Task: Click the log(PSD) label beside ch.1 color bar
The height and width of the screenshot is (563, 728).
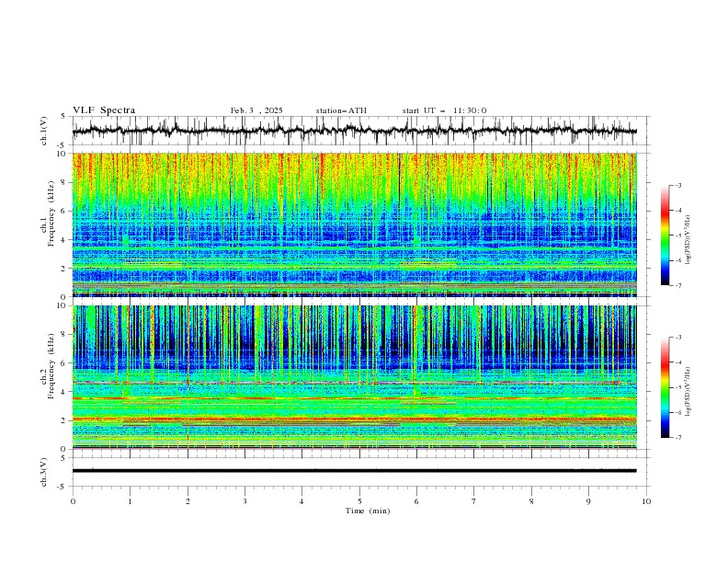Action: pos(688,240)
